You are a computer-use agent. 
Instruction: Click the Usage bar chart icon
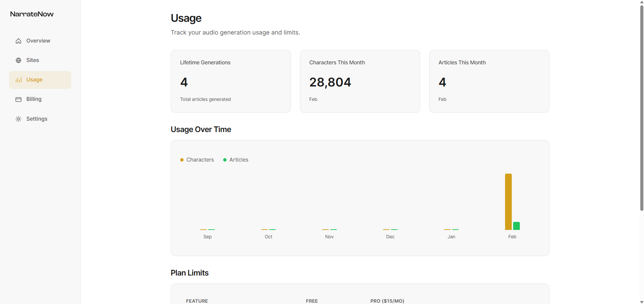18,80
